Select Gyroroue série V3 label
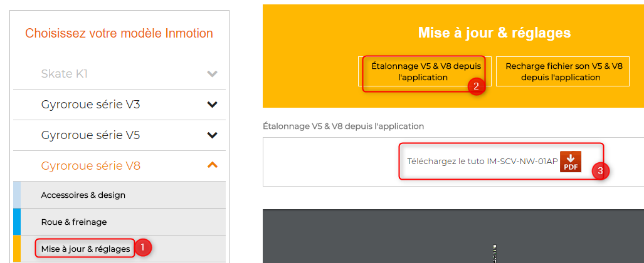The width and height of the screenshot is (644, 263). pyautogui.click(x=90, y=105)
